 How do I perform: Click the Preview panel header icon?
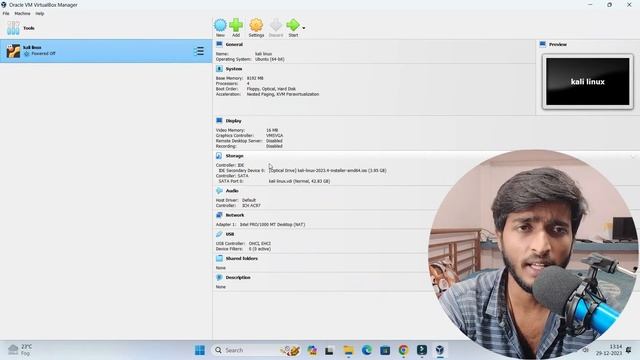[x=543, y=44]
